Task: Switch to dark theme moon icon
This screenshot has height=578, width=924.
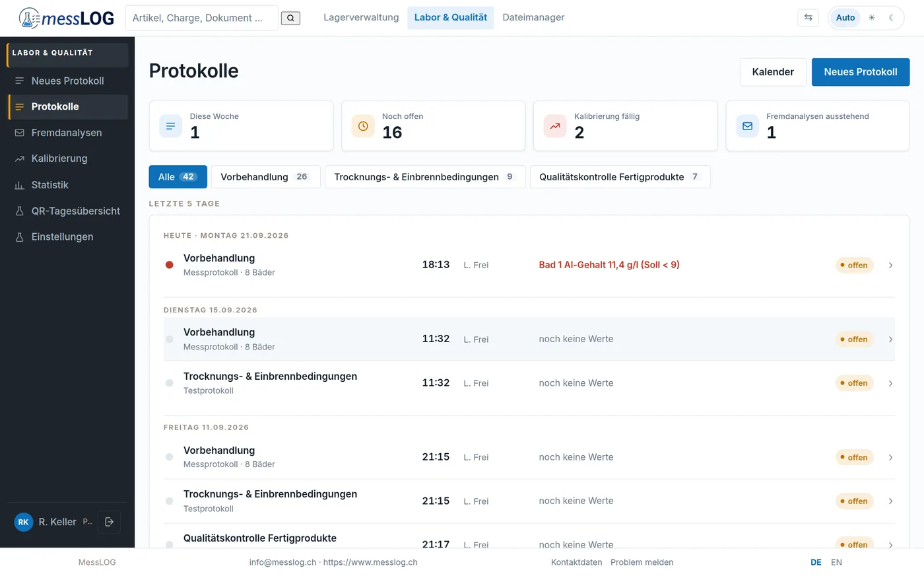Action: point(891,18)
